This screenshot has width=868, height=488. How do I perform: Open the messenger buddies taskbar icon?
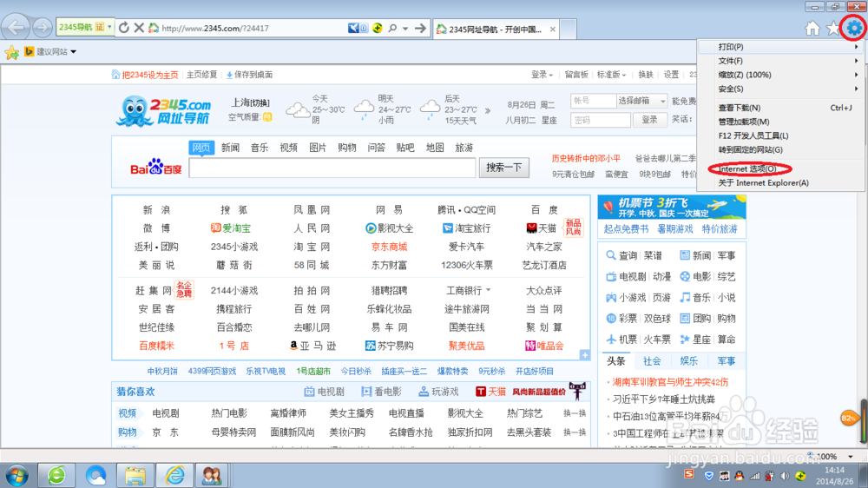(x=212, y=475)
